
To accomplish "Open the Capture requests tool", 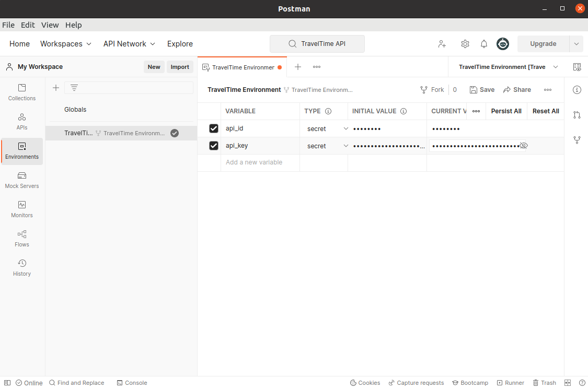I will tap(416, 382).
